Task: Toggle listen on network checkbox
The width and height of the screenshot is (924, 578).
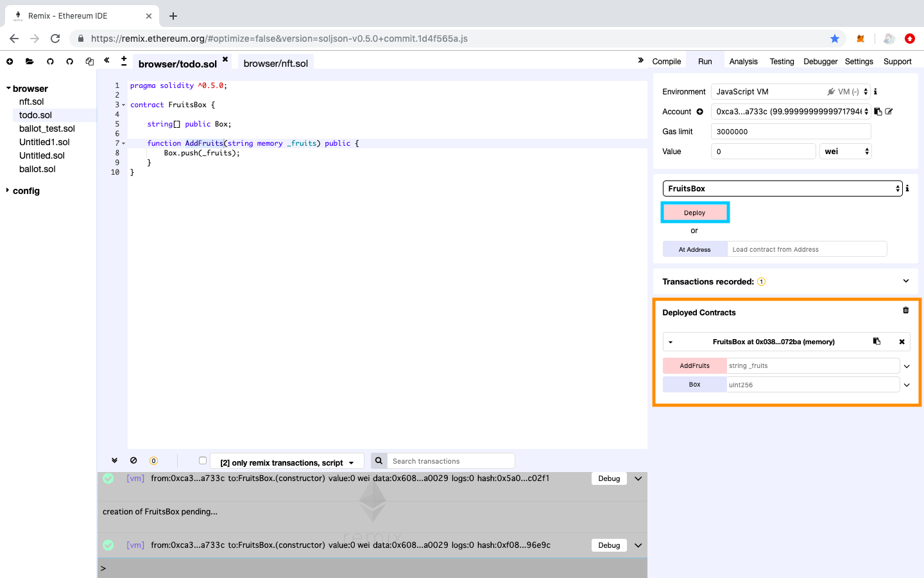Action: coord(203,460)
